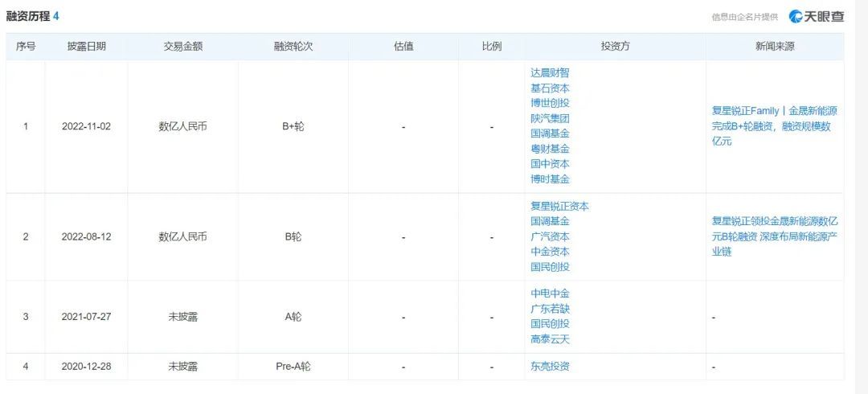Open investor link 复星锐正资本
This screenshot has height=394, width=868.
tap(559, 206)
